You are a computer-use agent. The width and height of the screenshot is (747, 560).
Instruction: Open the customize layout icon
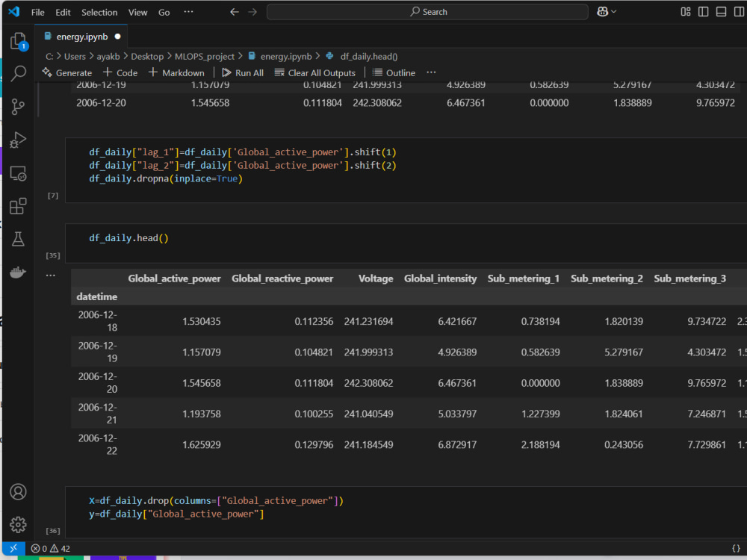click(x=686, y=12)
